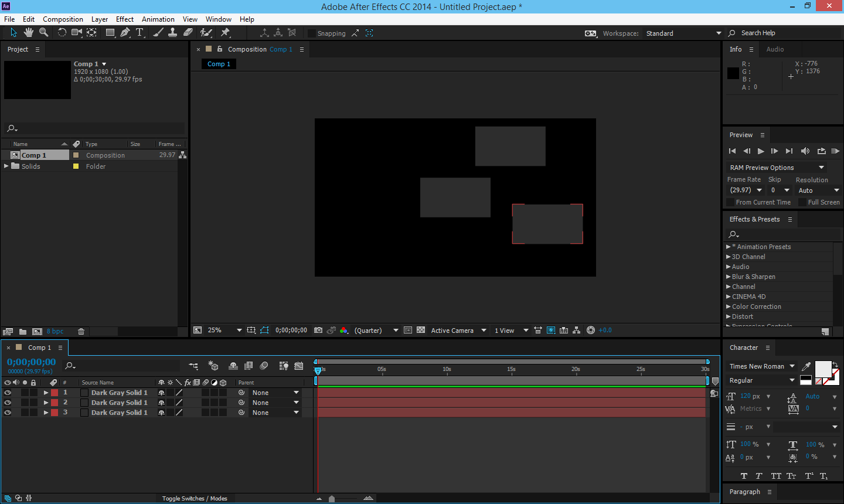844x504 pixels.
Task: Expand Blur & Sharpen effects category
Action: [x=729, y=277]
